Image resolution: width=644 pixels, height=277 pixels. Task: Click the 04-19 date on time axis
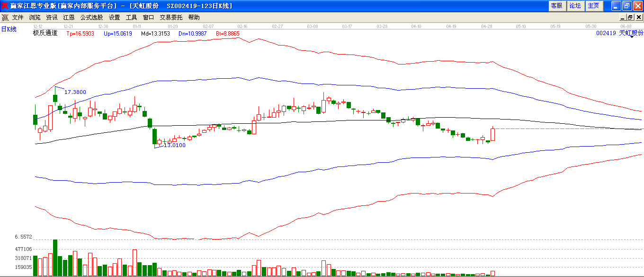click(451, 26)
